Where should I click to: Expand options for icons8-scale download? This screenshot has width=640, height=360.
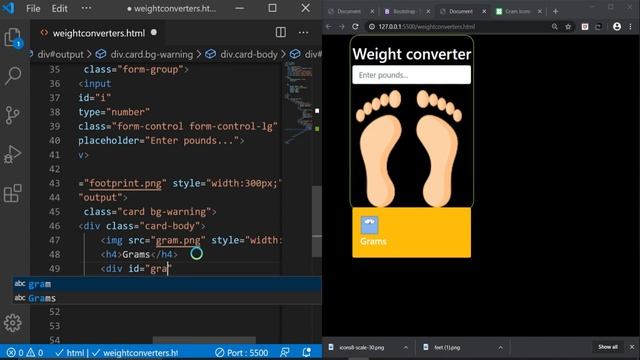(x=406, y=347)
